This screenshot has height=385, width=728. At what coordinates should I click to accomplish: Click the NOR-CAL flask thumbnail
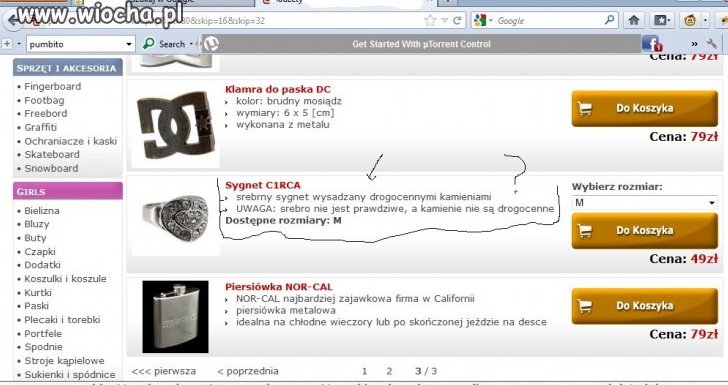(175, 317)
